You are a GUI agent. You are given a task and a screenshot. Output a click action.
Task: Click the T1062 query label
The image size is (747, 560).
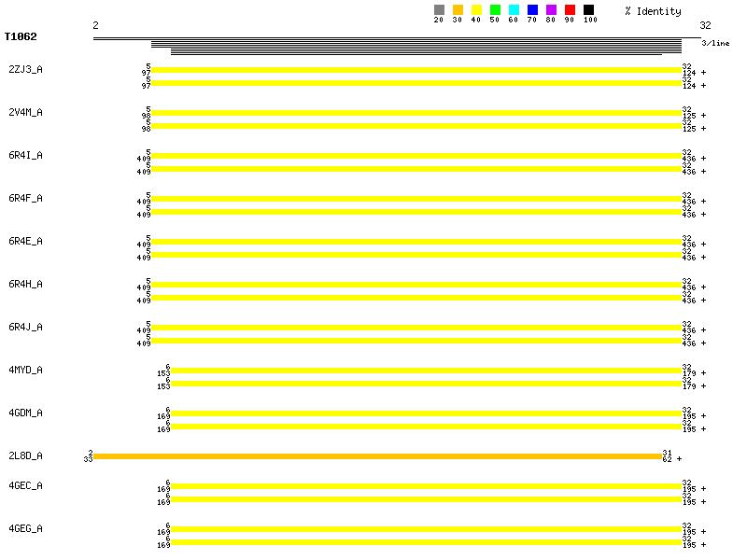[x=21, y=37]
